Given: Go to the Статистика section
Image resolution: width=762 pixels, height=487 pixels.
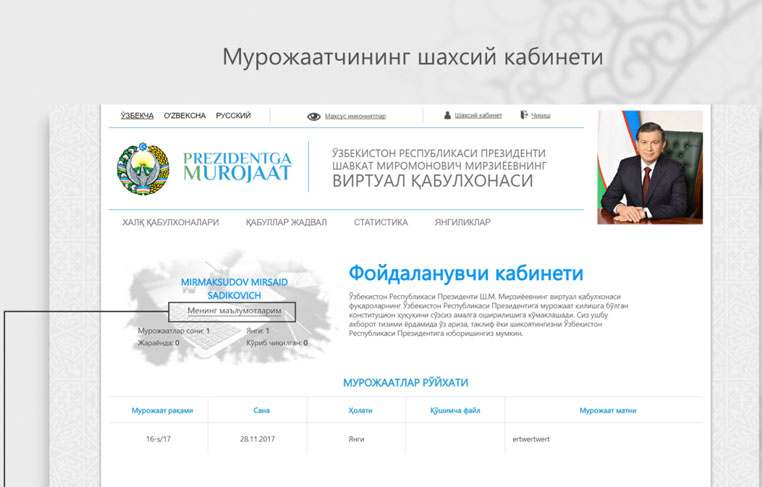Looking at the screenshot, I should pos(381,223).
